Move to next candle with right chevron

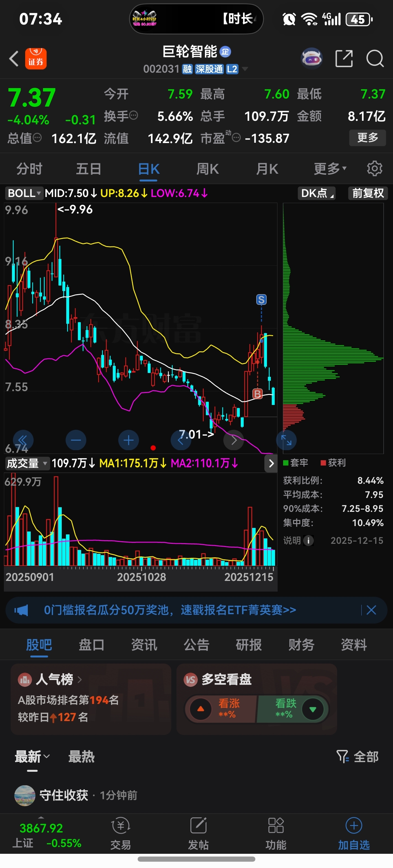tap(234, 440)
